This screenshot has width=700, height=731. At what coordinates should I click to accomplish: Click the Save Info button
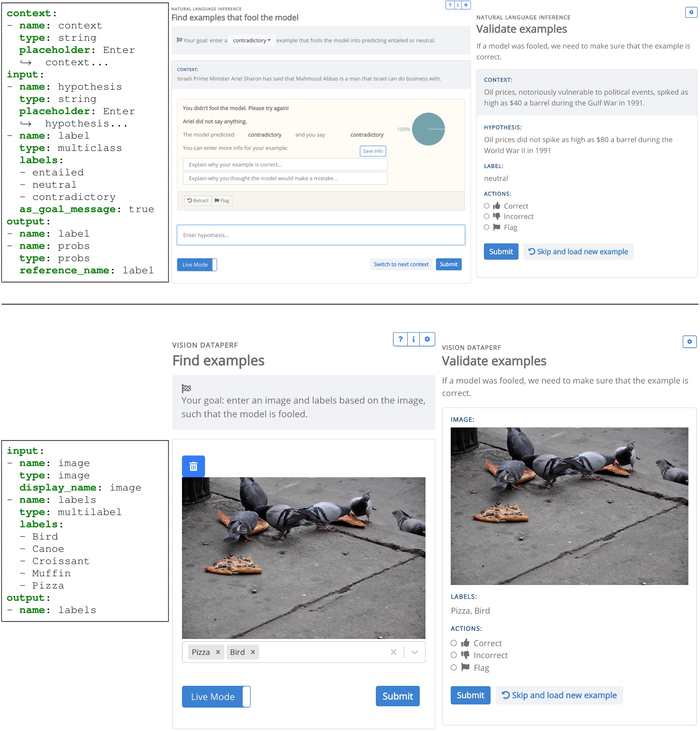pyautogui.click(x=372, y=151)
